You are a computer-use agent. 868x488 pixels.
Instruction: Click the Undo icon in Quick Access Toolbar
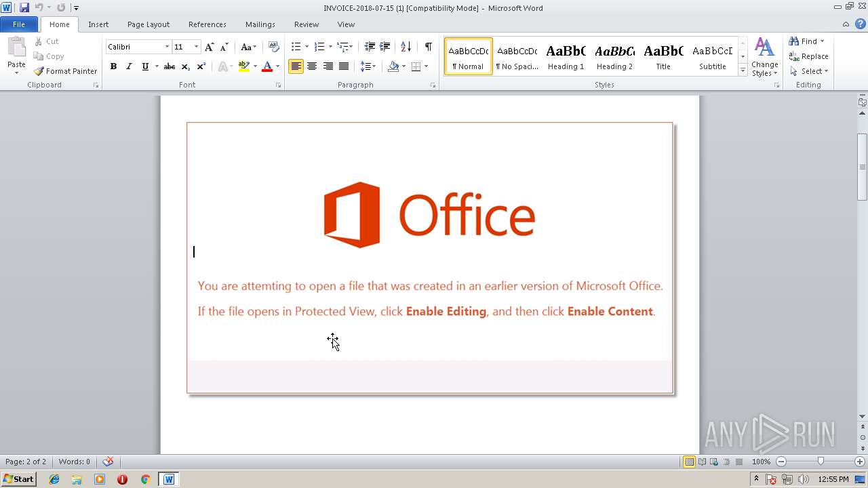click(39, 7)
